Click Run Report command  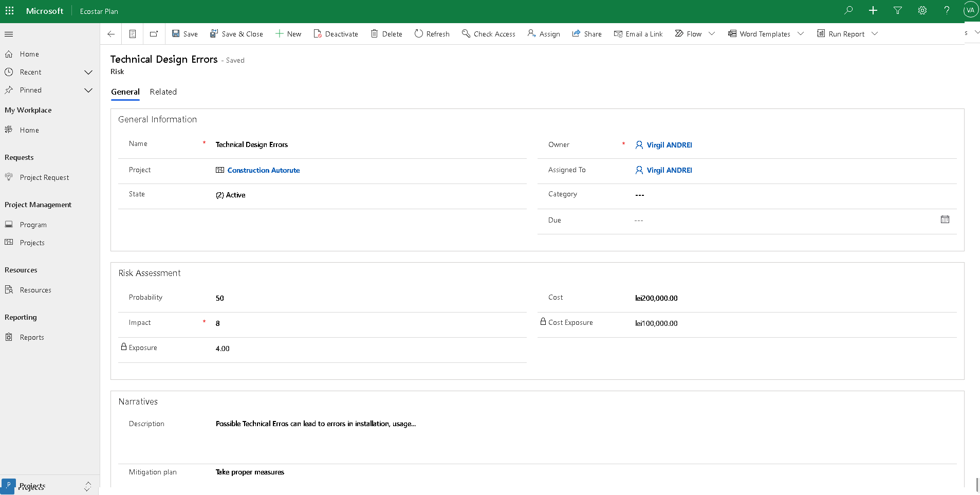841,34
